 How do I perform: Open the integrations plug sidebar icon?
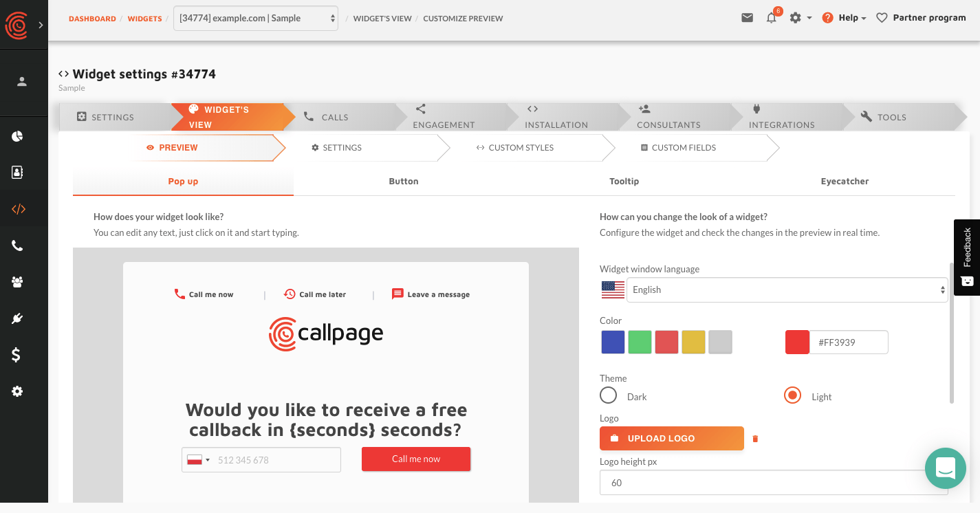click(18, 318)
